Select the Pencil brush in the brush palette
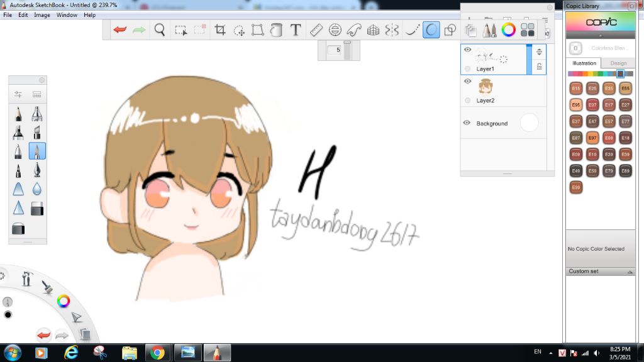644x362 pixels. pos(18,114)
